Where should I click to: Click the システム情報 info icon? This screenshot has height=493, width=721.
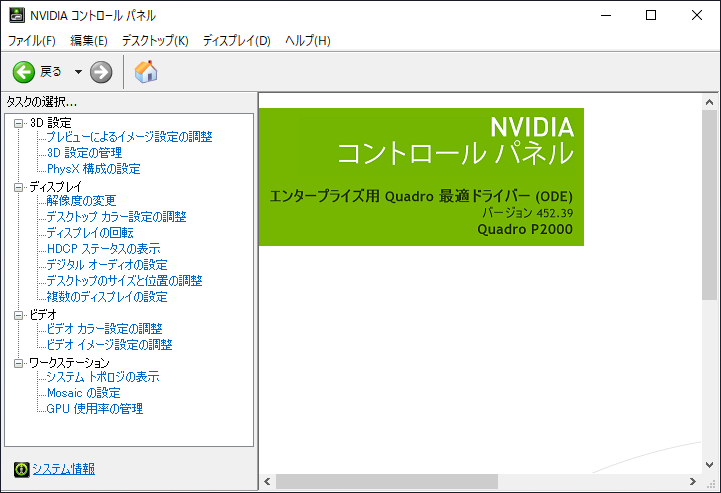(x=21, y=470)
